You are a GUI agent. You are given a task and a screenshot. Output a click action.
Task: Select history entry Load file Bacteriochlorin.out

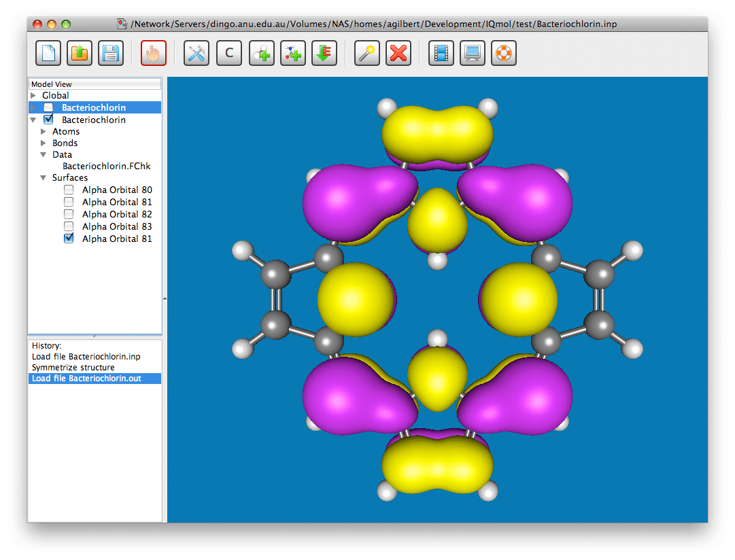95,378
